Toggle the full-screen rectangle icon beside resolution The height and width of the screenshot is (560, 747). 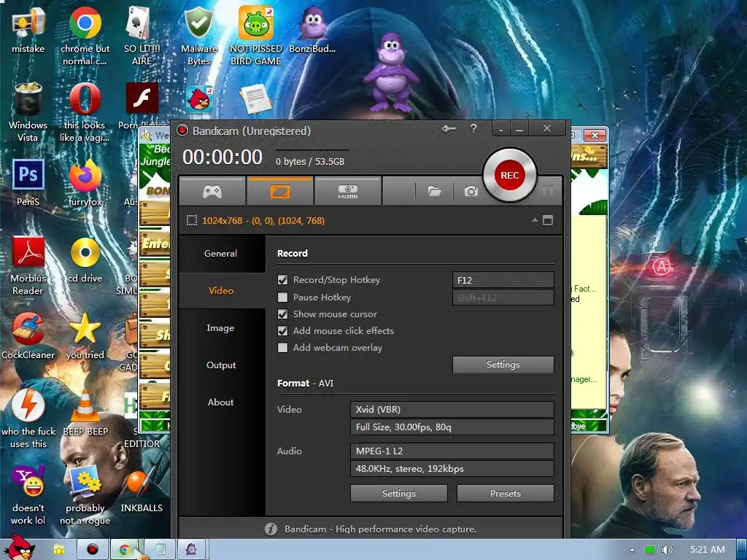pyautogui.click(x=548, y=220)
